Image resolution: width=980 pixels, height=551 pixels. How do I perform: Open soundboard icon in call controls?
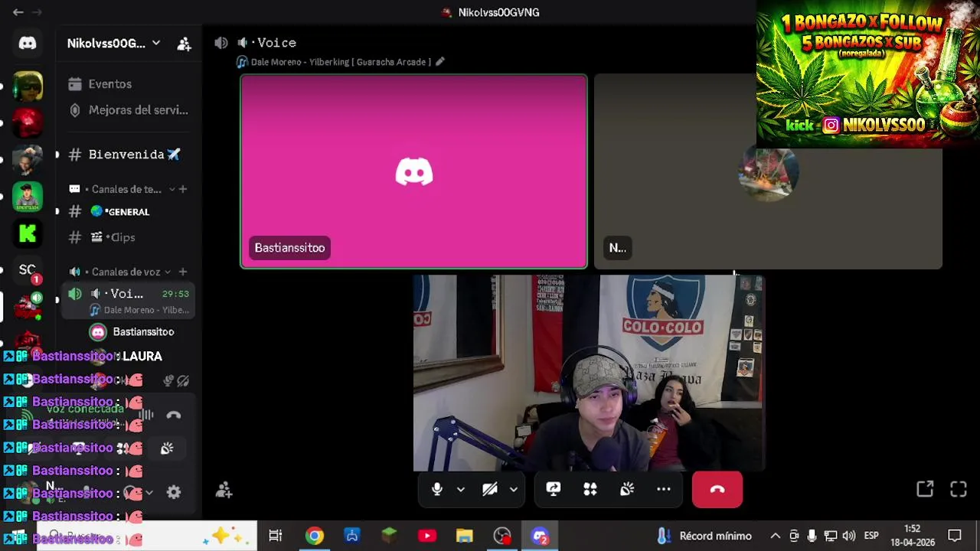[x=627, y=489]
